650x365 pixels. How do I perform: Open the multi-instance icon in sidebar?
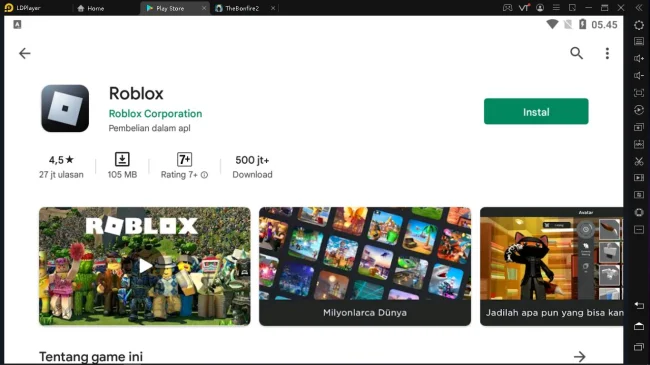[x=639, y=127]
